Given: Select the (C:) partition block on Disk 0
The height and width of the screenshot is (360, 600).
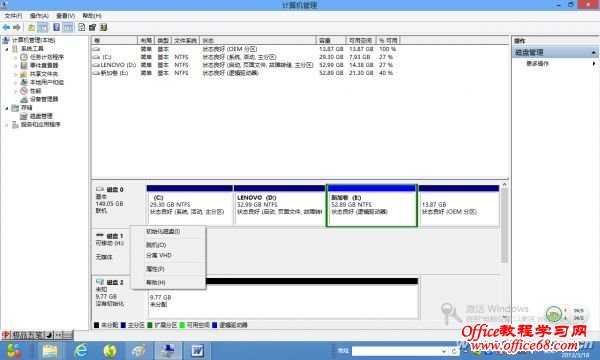Looking at the screenshot, I should point(190,205).
